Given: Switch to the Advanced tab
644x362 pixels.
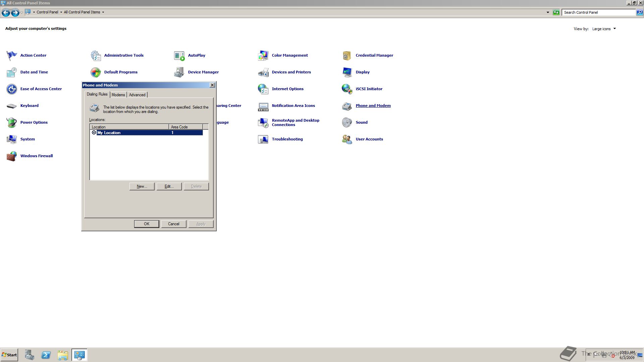Looking at the screenshot, I should coord(137,95).
